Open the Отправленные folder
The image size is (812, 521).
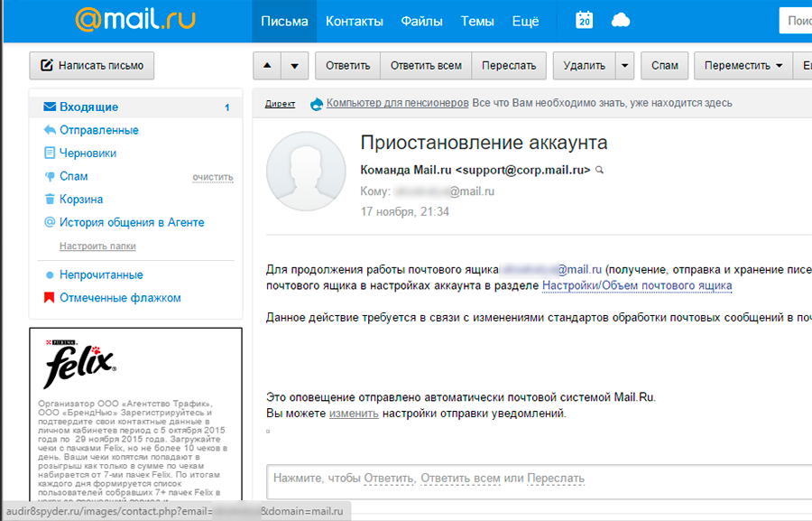pyautogui.click(x=99, y=130)
